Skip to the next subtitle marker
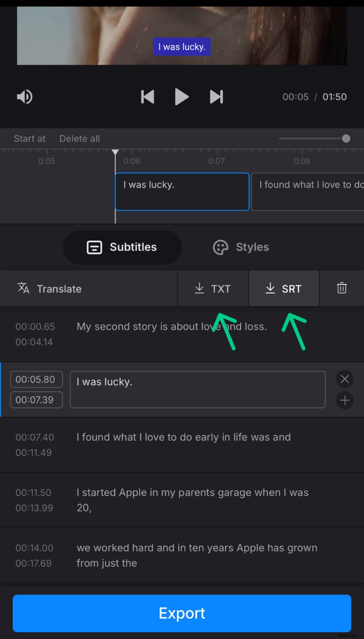Viewport: 364px width, 639px height. point(216,97)
